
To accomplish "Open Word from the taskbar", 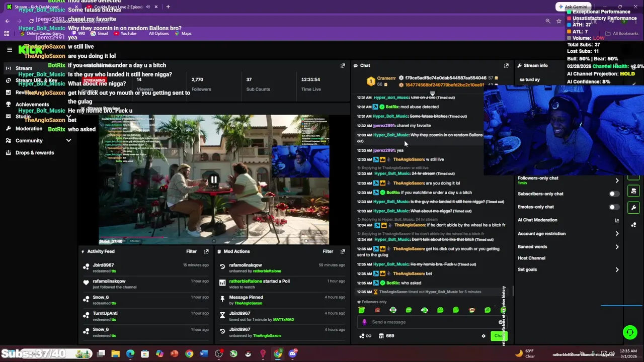I will (203, 354).
